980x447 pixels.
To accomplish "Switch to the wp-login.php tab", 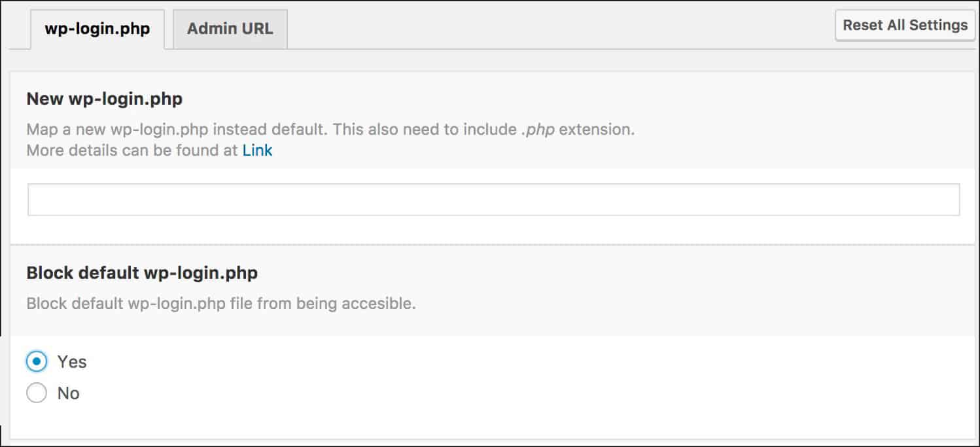I will pos(97,29).
